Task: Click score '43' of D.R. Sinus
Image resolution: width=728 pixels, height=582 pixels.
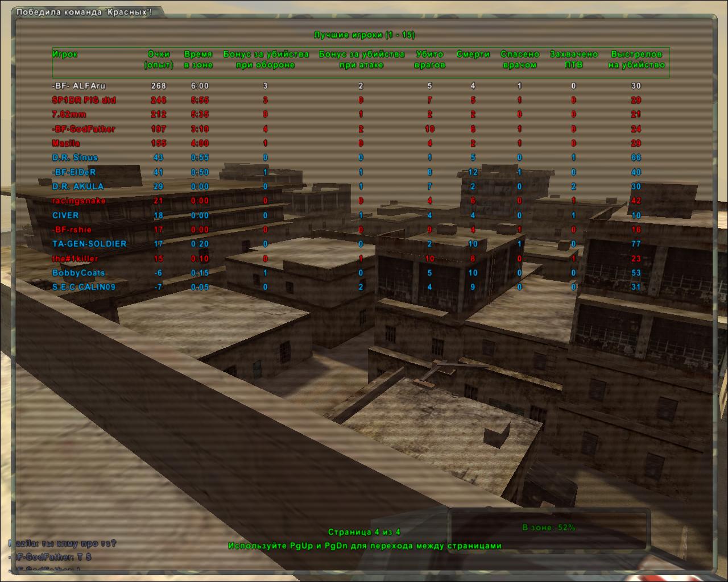Action: point(159,157)
